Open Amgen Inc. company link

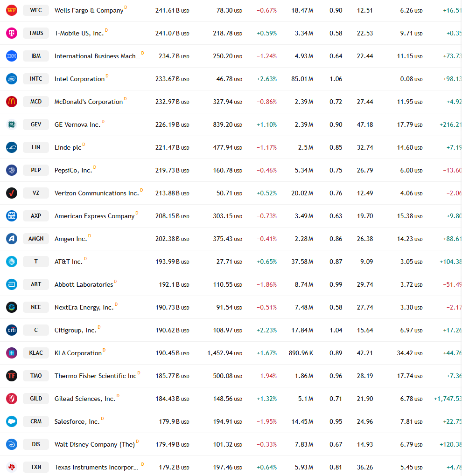click(70, 239)
